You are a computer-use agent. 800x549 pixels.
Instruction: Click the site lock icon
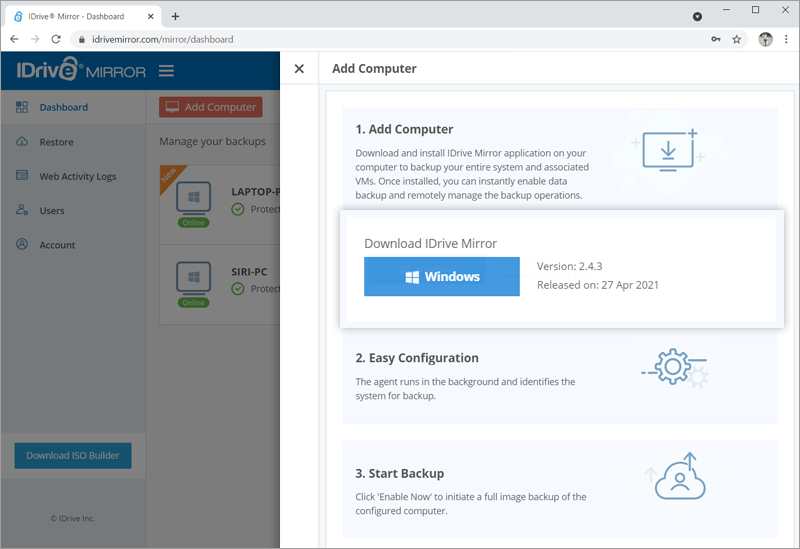click(x=82, y=39)
